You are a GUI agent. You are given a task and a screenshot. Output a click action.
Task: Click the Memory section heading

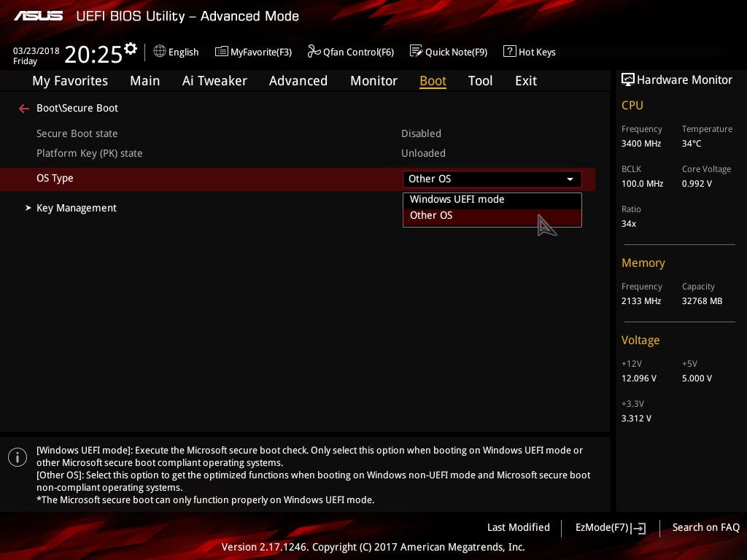[643, 262]
